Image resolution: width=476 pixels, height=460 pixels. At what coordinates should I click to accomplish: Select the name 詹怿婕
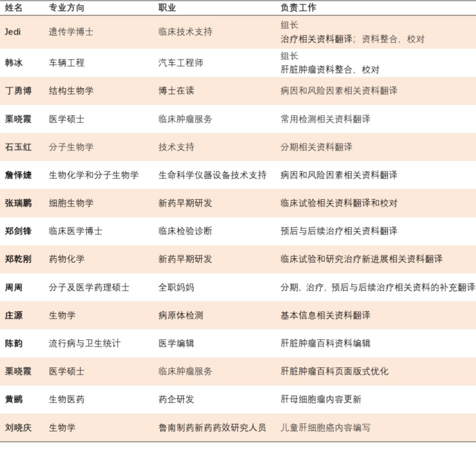[18, 175]
